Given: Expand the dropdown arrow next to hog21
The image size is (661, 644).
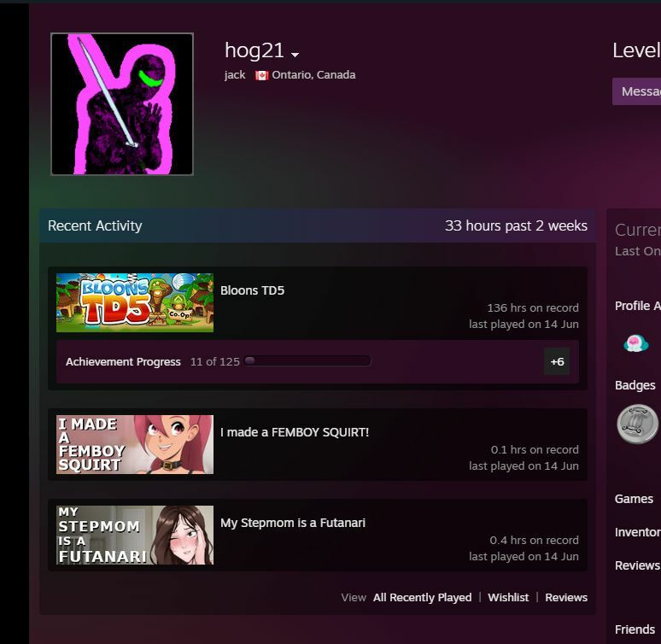Looking at the screenshot, I should pyautogui.click(x=295, y=55).
